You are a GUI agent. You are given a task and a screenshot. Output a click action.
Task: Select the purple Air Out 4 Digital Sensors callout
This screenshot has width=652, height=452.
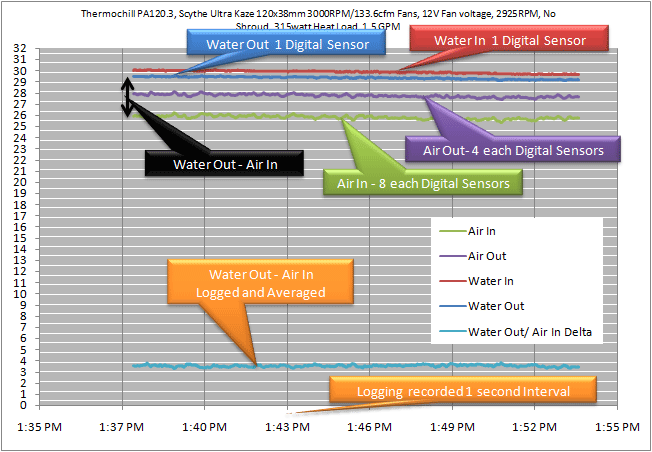(512, 150)
